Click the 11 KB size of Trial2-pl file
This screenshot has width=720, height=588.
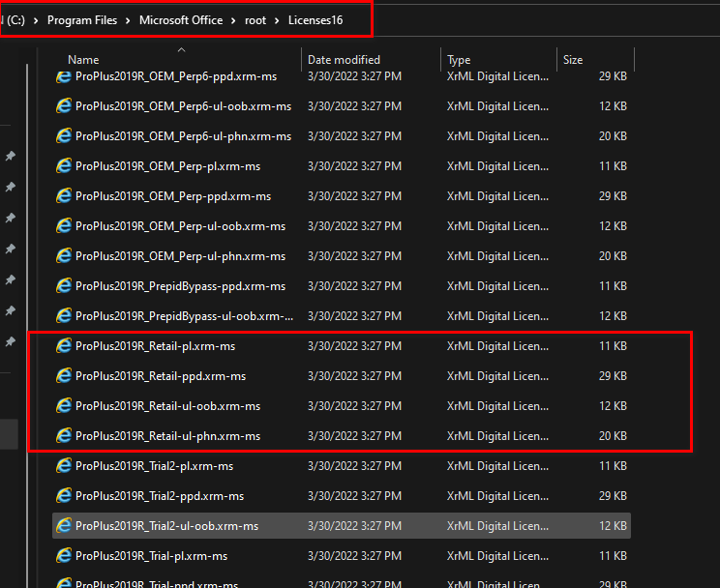[613, 466]
